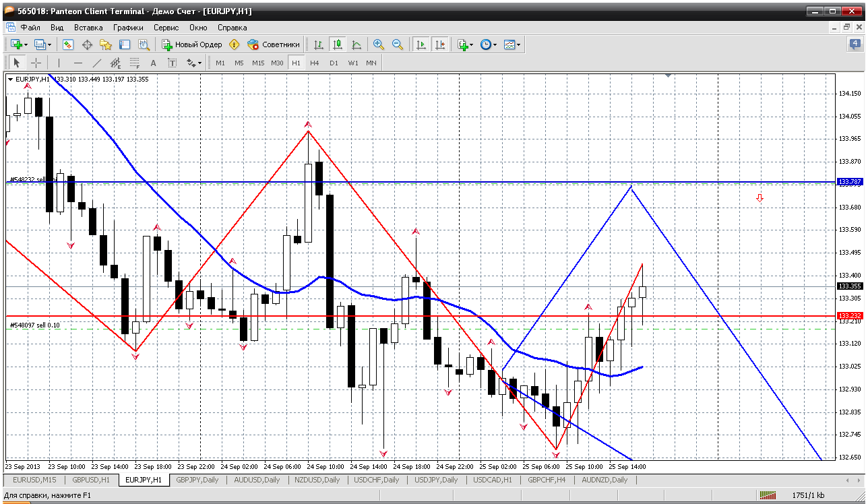Click the 133.787 blue price label
Screen dimensions: 868x504
click(849, 182)
